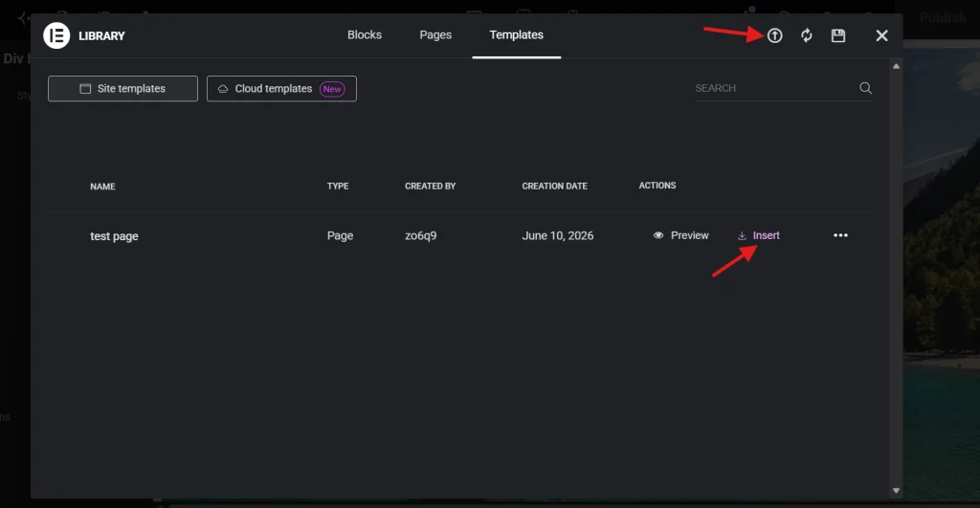980x508 pixels.
Task: Preview the test page template
Action: 680,235
